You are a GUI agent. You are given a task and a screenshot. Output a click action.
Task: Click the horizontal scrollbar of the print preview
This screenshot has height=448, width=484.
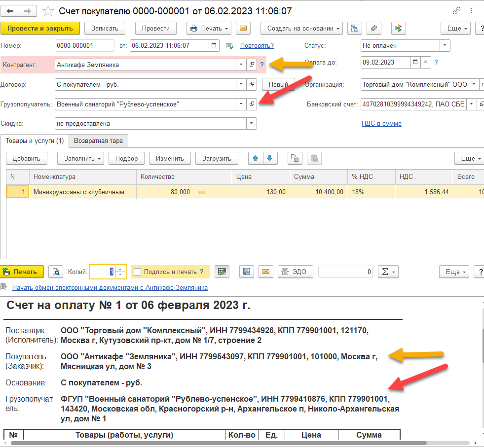[x=219, y=444]
